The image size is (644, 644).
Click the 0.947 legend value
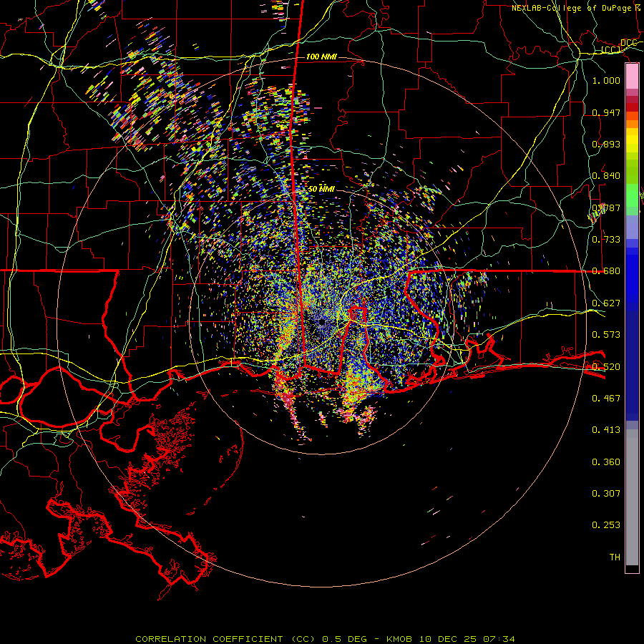coord(606,112)
